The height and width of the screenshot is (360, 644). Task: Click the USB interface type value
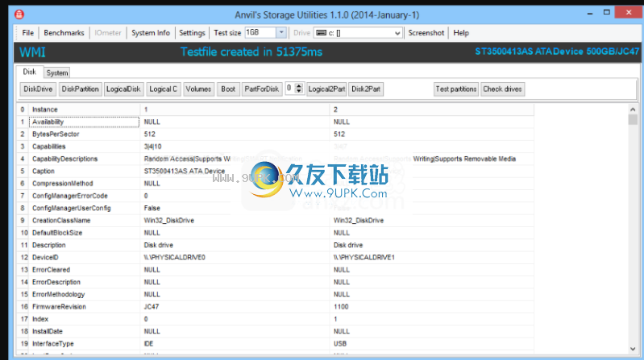(339, 344)
